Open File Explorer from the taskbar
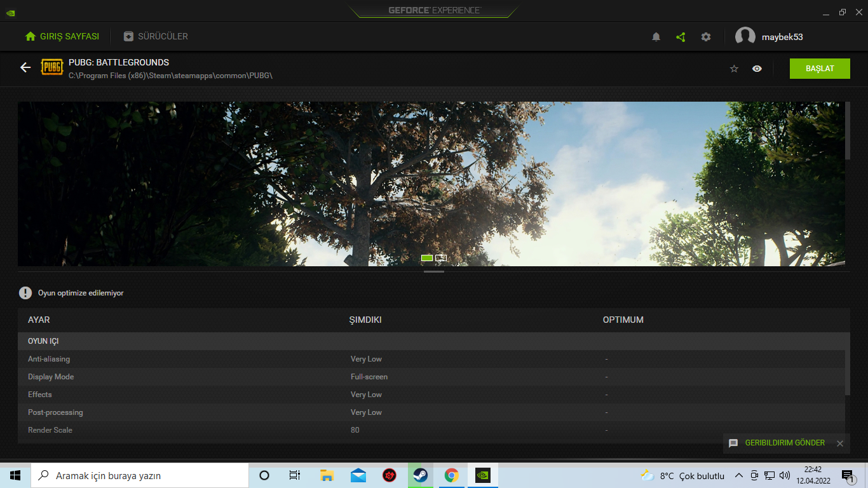Viewport: 868px width, 488px height. 327,475
